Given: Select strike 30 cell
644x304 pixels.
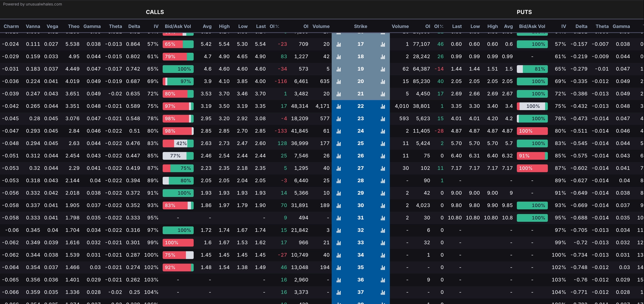Looking at the screenshot, I should coord(361,205).
